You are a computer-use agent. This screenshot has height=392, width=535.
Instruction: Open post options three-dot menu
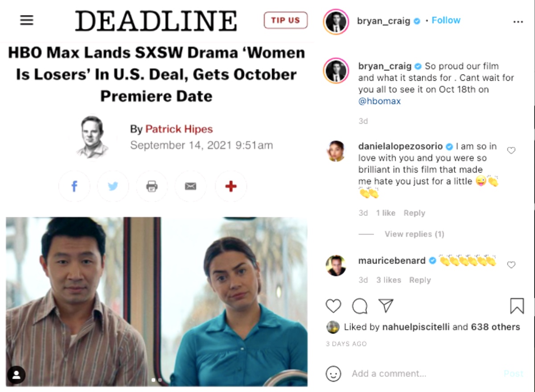(518, 21)
